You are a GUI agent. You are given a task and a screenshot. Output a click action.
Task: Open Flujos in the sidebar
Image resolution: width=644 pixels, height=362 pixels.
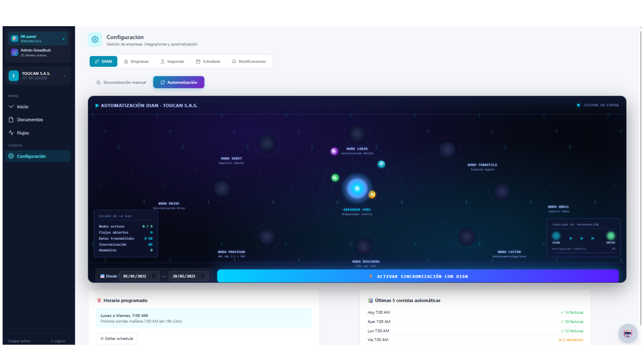(x=38, y=133)
